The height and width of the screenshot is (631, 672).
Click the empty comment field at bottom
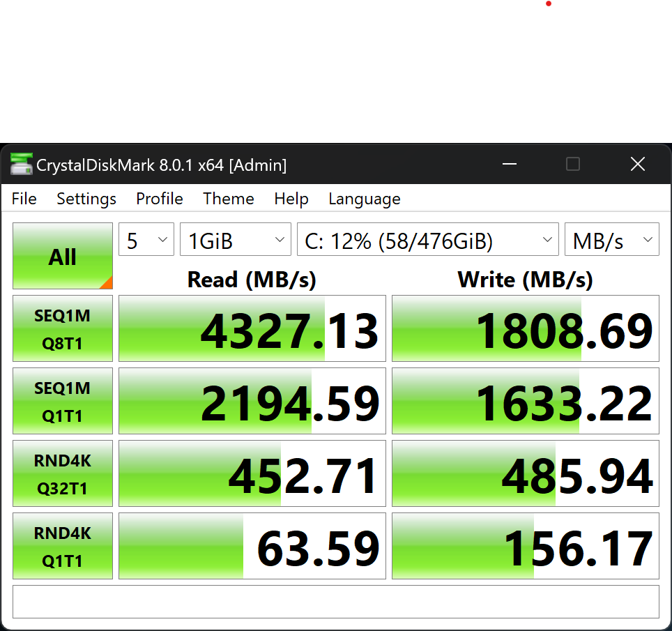tap(335, 601)
